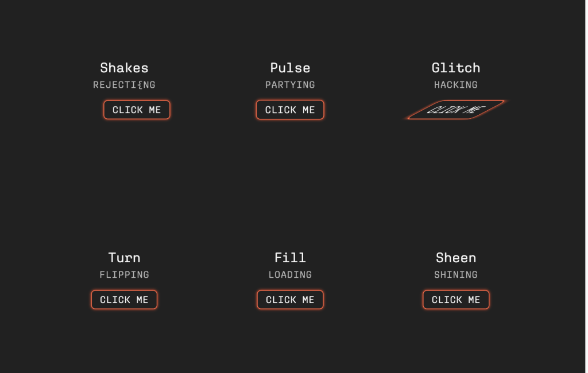
Task: Click the FLIPPING label below Turn
Action: tap(124, 274)
